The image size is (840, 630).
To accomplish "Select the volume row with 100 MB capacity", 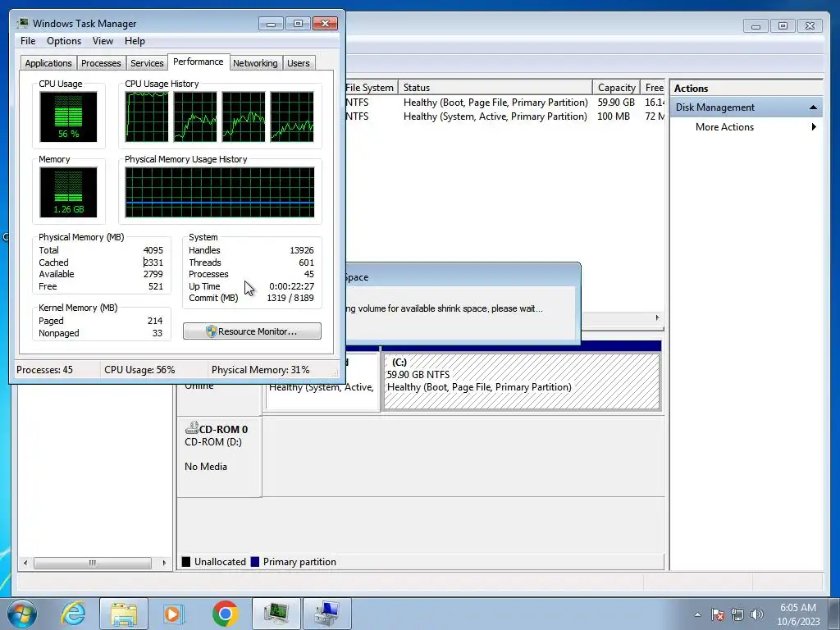I will 504,116.
